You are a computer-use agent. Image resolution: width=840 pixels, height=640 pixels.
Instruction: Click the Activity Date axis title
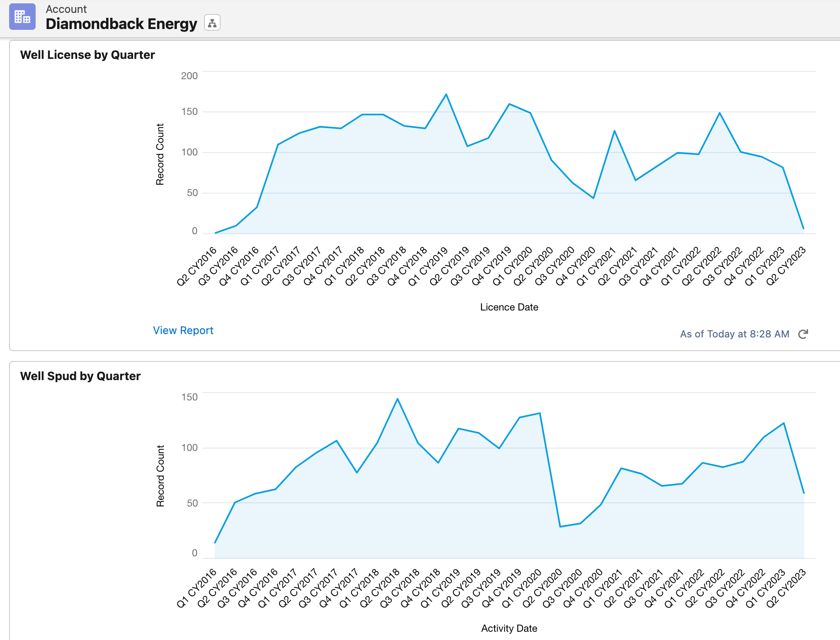[x=509, y=628]
